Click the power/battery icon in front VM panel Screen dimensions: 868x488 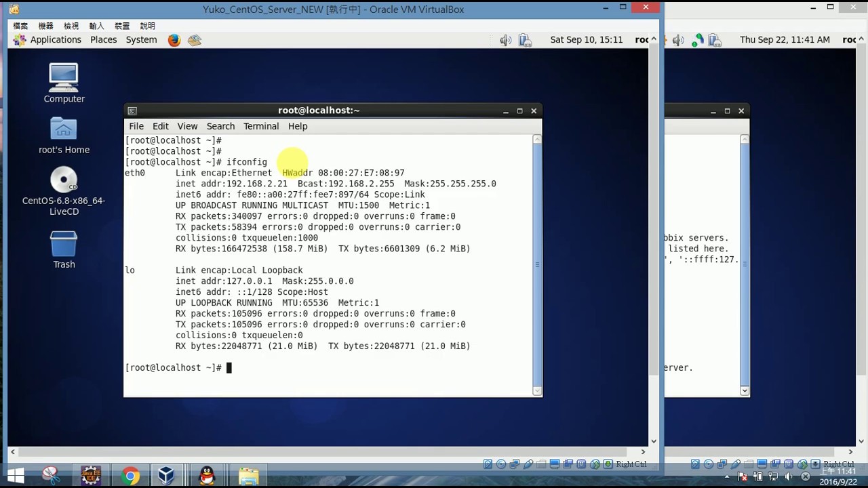tap(525, 40)
